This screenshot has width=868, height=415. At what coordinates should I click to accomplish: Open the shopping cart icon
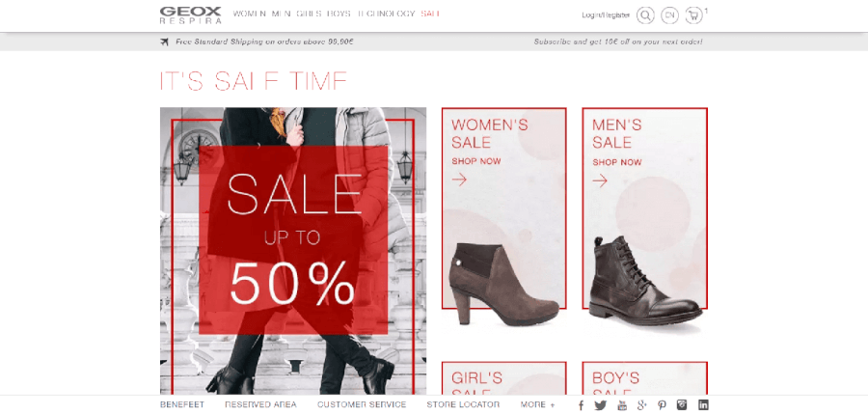click(x=693, y=15)
